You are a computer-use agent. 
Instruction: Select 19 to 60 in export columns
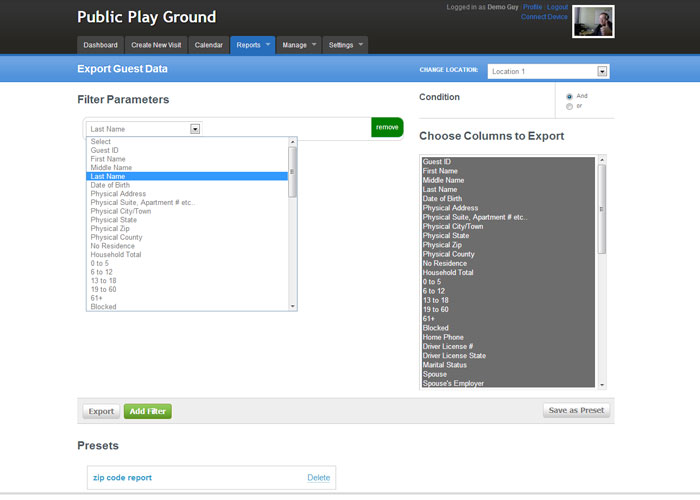coord(508,309)
